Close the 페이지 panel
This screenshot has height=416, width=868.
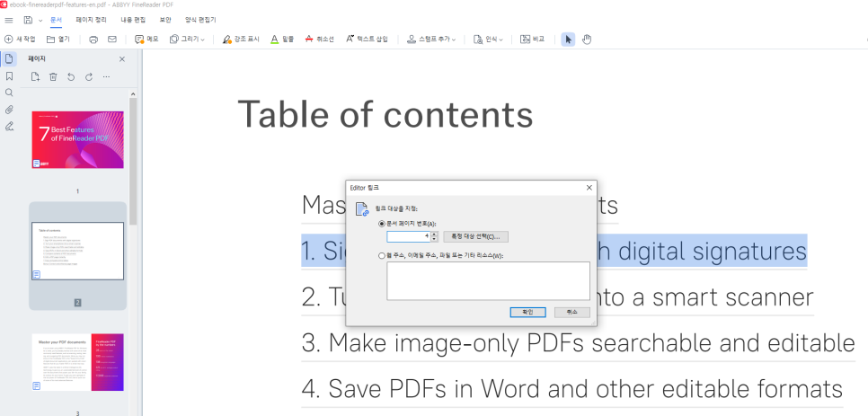tap(122, 59)
